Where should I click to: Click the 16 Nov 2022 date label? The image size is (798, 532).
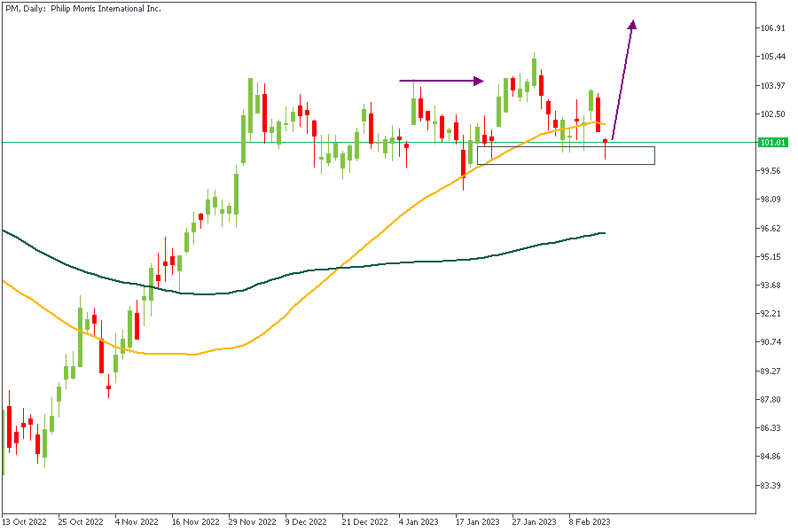(x=195, y=522)
